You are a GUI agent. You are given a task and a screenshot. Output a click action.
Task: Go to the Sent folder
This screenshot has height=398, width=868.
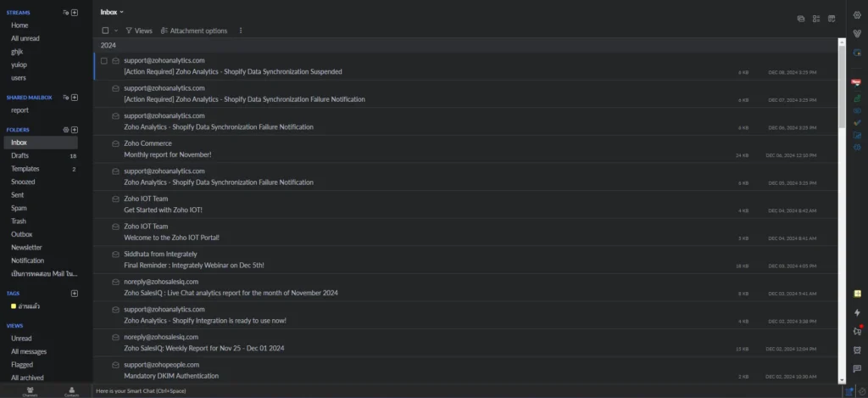point(41,195)
